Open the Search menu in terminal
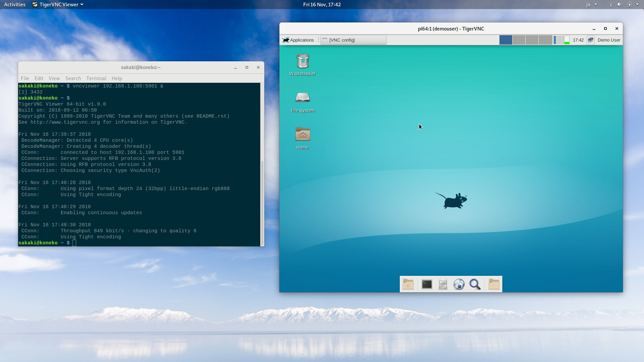This screenshot has width=644, height=362. (73, 78)
